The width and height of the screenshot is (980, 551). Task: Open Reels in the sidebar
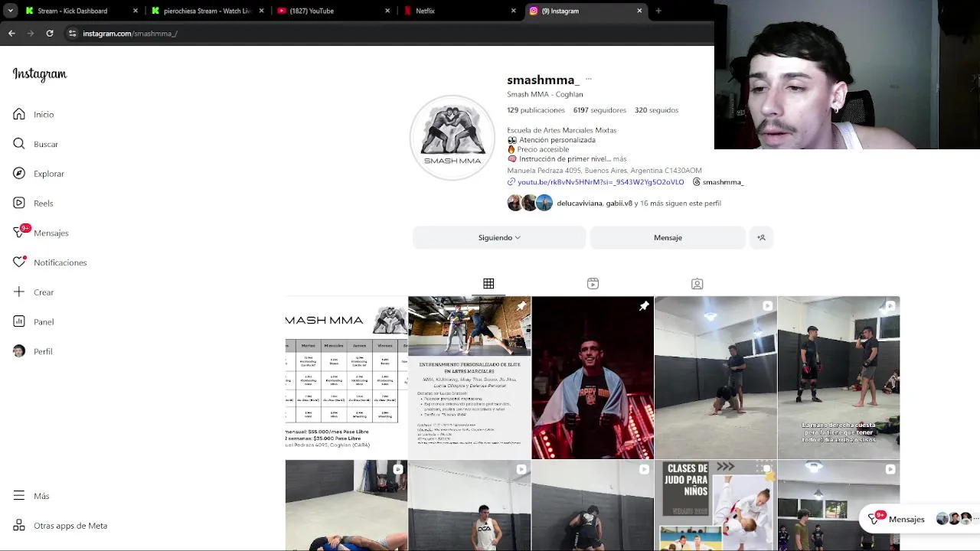coord(33,204)
